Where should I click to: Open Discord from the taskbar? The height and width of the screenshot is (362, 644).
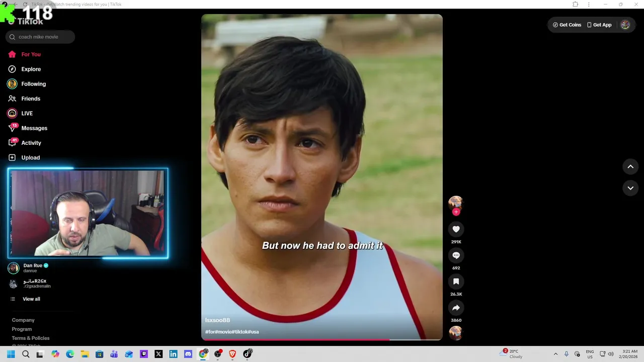(x=188, y=354)
